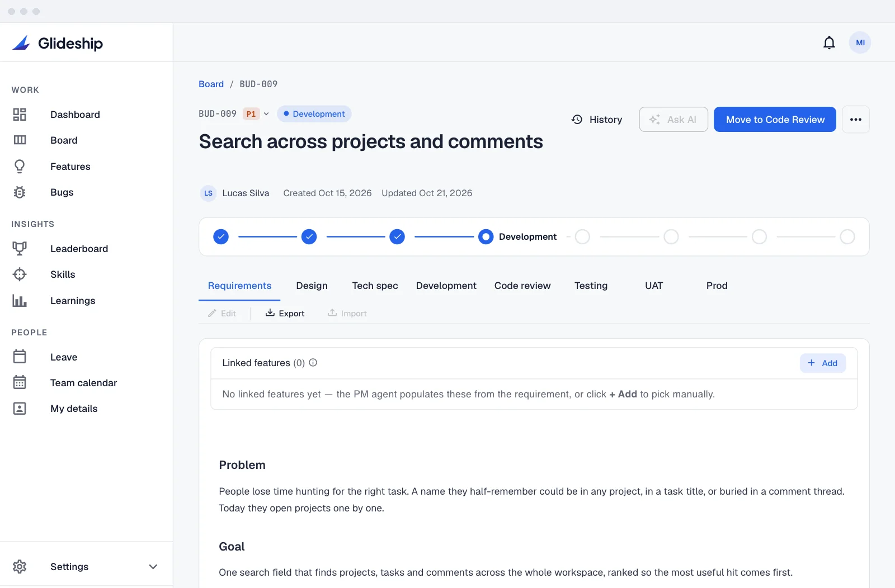This screenshot has width=895, height=588.
Task: Click the "Search across projects and comments" title
Action: [371, 142]
